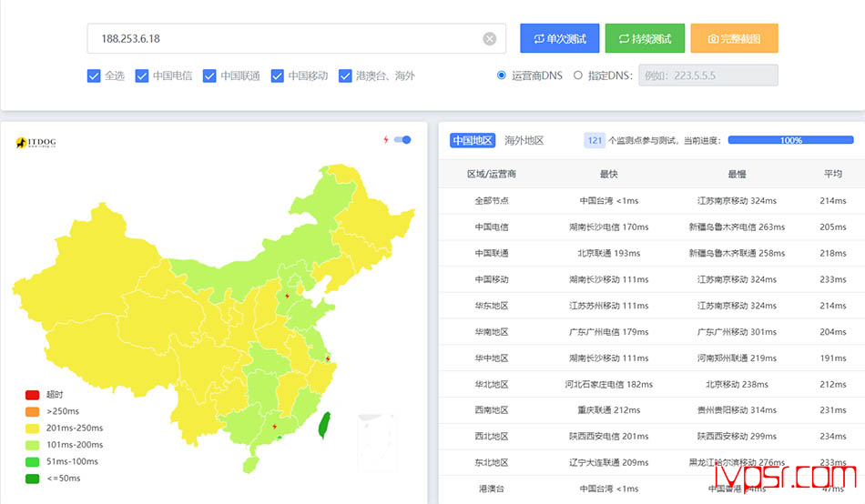865x504 pixels.
Task: Select the 东北地区 row label
Action: [x=492, y=463]
